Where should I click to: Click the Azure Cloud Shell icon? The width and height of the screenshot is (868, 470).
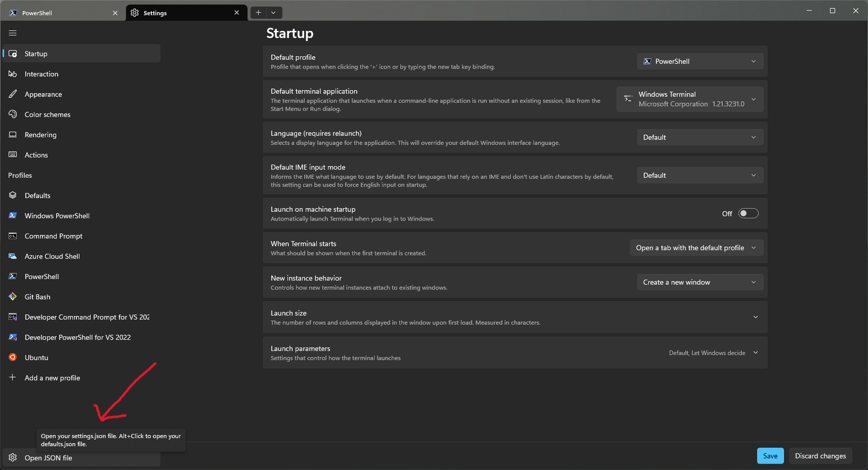point(13,256)
